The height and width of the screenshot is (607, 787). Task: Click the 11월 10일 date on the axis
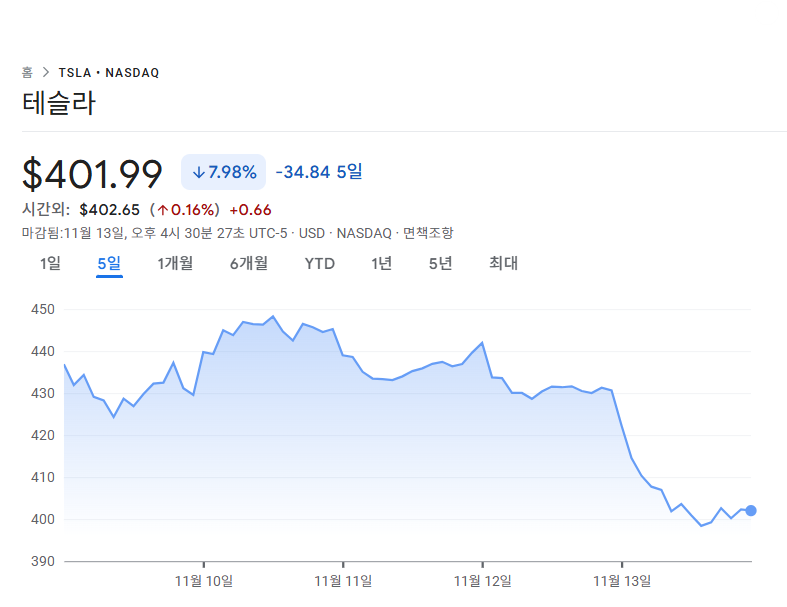click(x=203, y=581)
